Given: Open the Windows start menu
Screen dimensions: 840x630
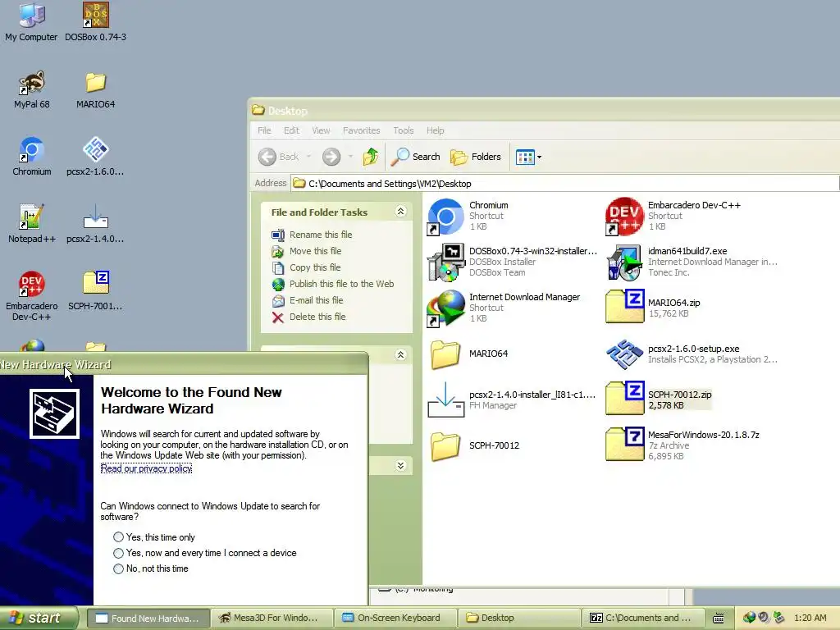Looking at the screenshot, I should 39,618.
